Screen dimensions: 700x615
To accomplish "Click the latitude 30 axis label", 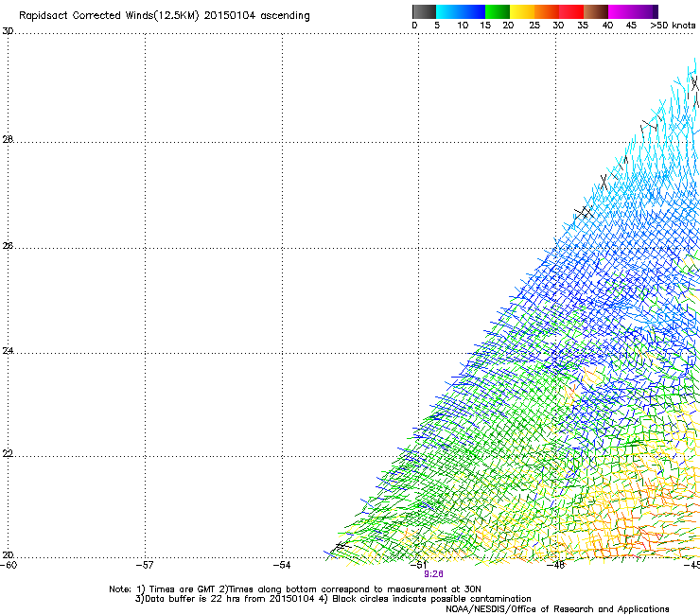I will point(8,31).
